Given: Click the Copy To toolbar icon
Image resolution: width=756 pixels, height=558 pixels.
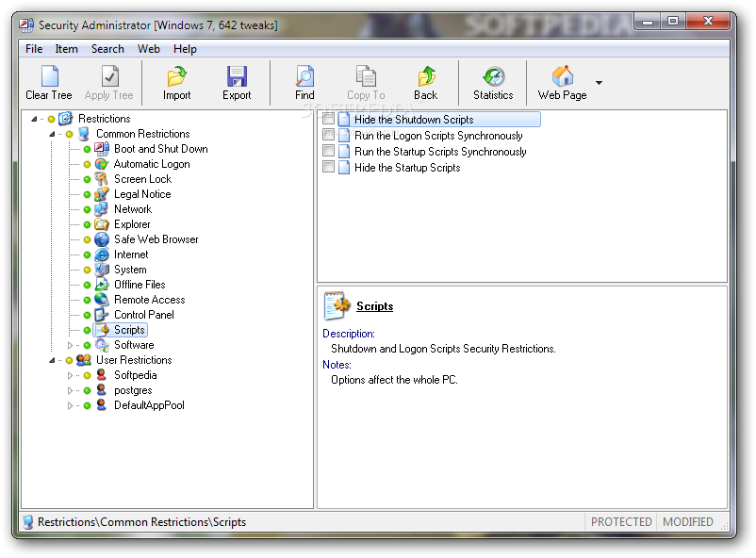Looking at the screenshot, I should [x=366, y=76].
